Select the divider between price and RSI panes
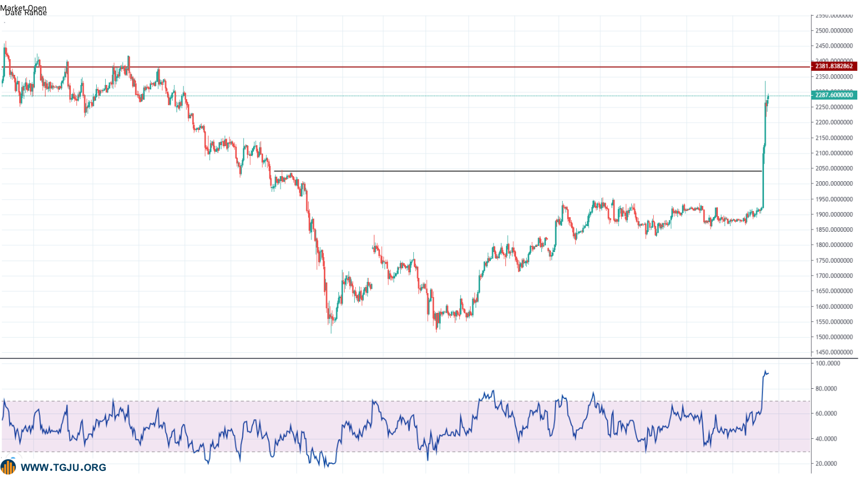The image size is (868, 503). [x=429, y=358]
